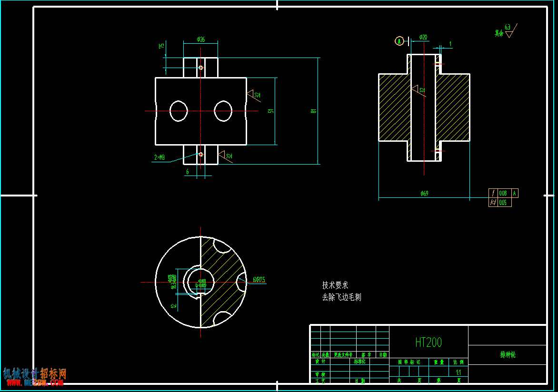Viewport: 558px width, 392px height.
Task: Click the 1:1 scale value
Action: coord(458,372)
